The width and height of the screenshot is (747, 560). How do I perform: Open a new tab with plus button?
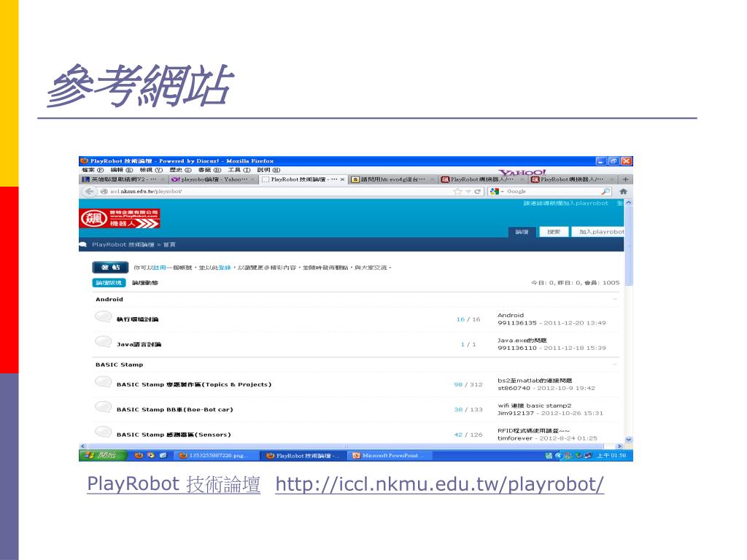pos(625,179)
